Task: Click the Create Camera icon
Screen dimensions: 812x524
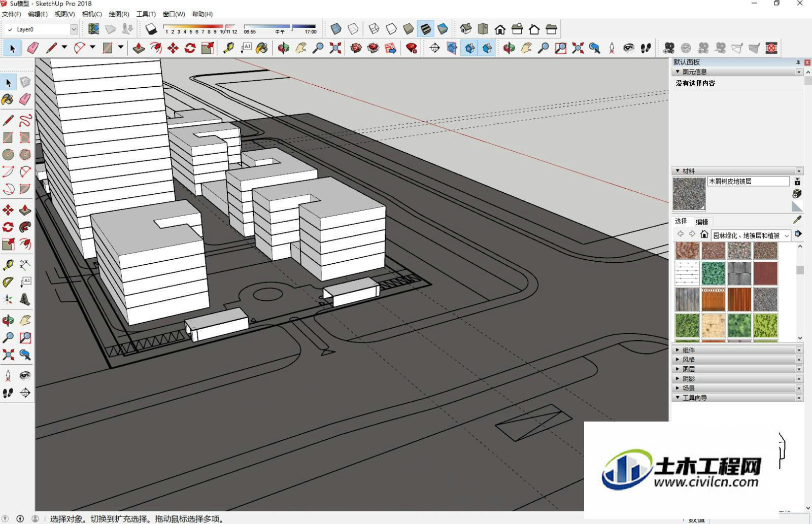Action: coord(669,48)
